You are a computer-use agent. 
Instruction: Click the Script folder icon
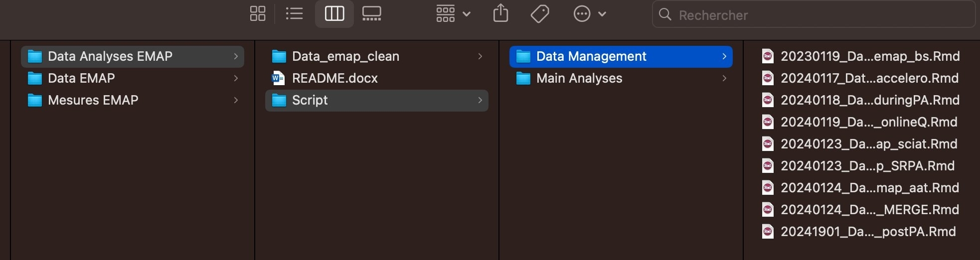[279, 100]
